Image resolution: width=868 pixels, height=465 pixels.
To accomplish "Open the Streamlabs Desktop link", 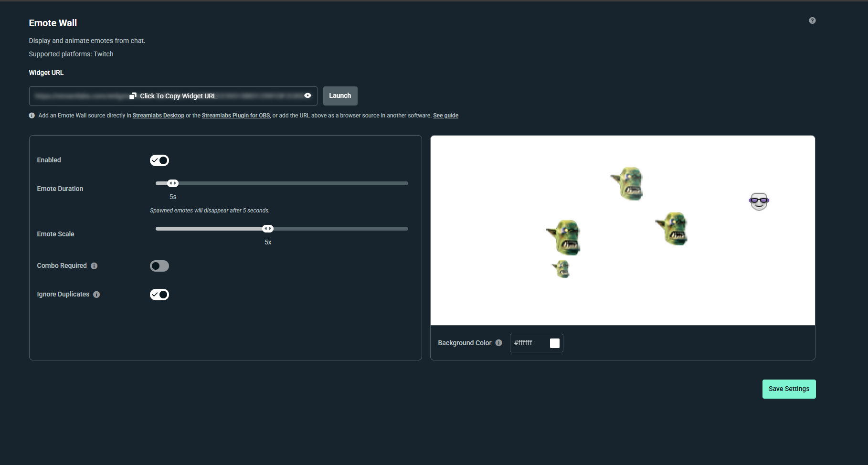I will pyautogui.click(x=158, y=115).
